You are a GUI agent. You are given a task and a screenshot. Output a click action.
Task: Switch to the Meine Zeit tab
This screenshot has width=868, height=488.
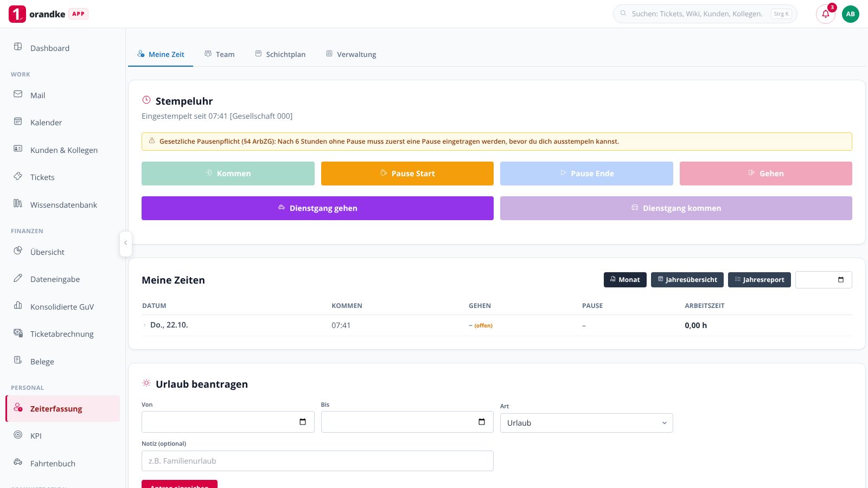click(x=161, y=54)
